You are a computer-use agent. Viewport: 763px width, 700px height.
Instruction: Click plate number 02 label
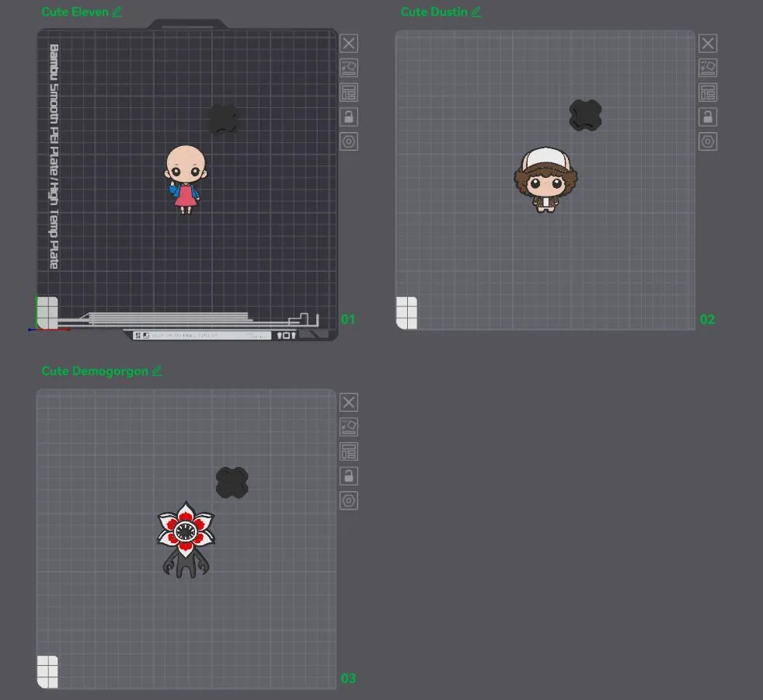coord(707,319)
